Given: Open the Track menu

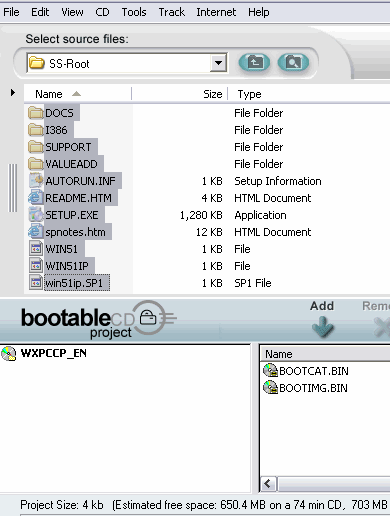Looking at the screenshot, I should (x=171, y=12).
